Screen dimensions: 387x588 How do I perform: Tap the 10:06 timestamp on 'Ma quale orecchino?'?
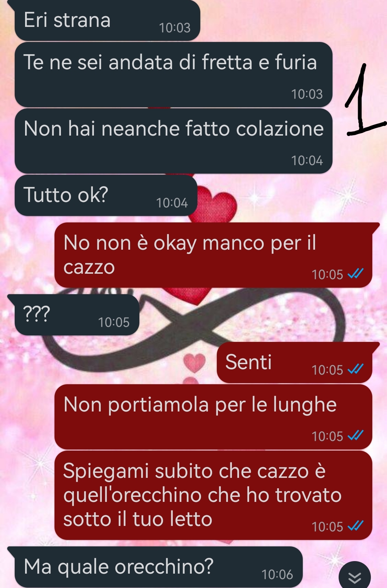277,575
